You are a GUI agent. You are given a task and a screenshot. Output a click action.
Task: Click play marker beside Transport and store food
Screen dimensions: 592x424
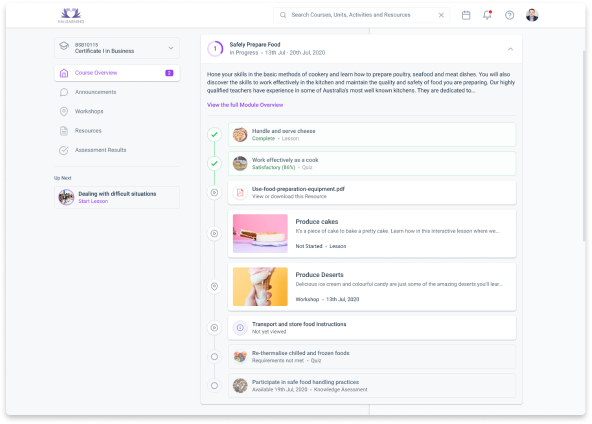click(x=214, y=327)
